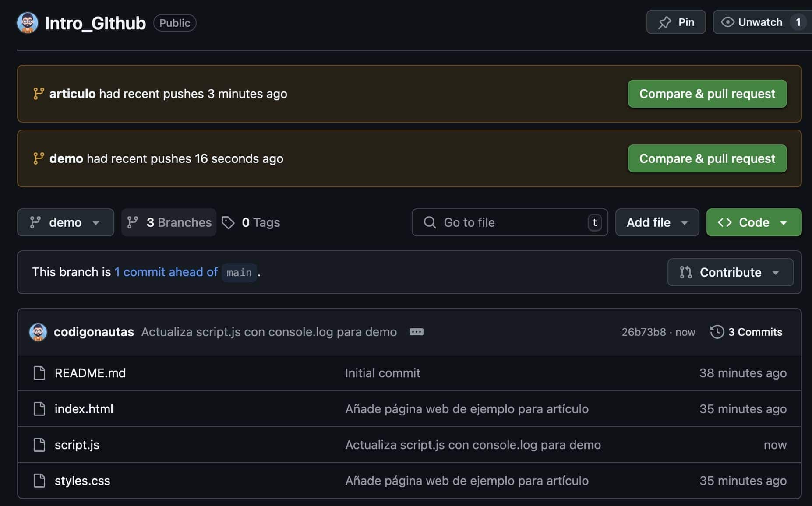
Task: Select the README.md file icon
Action: 39,373
